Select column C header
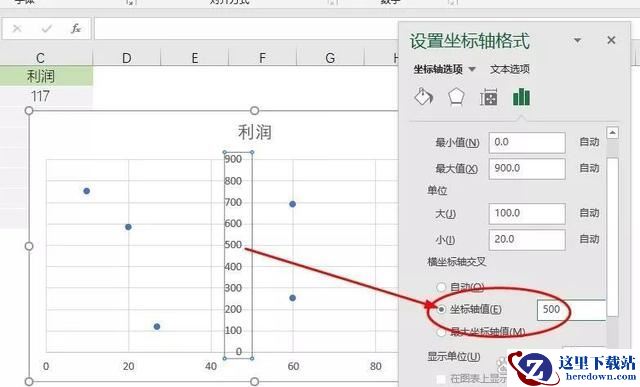This screenshot has width=640, height=387. tap(40, 58)
